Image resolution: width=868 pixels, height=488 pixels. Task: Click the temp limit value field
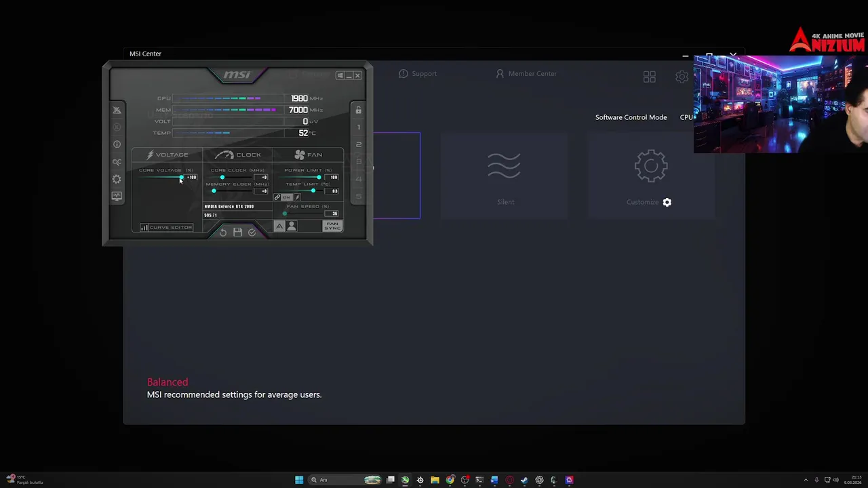tap(332, 191)
